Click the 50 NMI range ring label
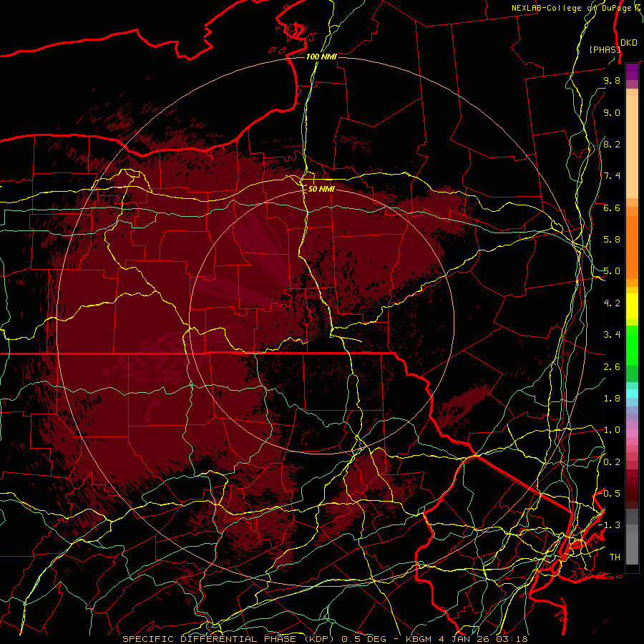The image size is (644, 644). 321,189
